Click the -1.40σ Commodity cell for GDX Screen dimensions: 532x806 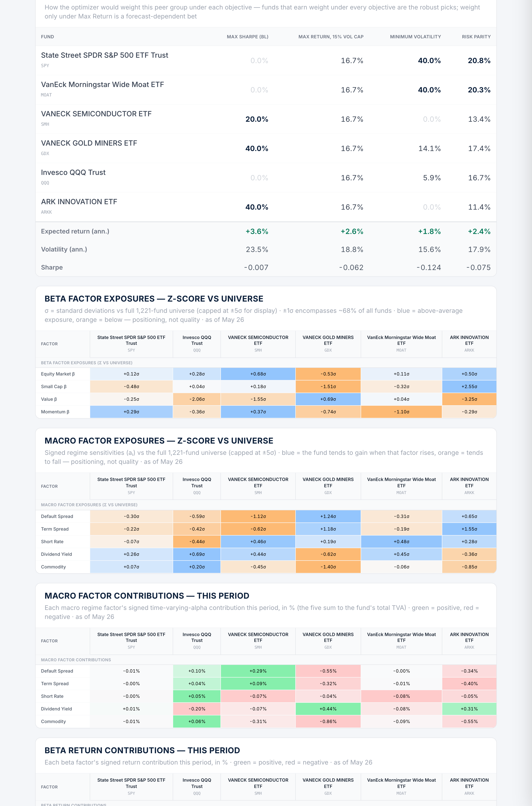click(328, 567)
